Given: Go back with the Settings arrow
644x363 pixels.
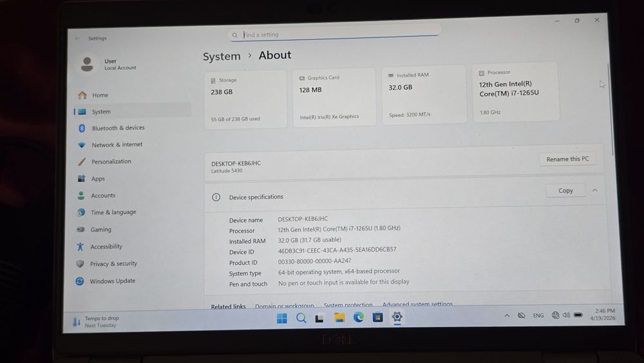Looking at the screenshot, I should tap(78, 38).
